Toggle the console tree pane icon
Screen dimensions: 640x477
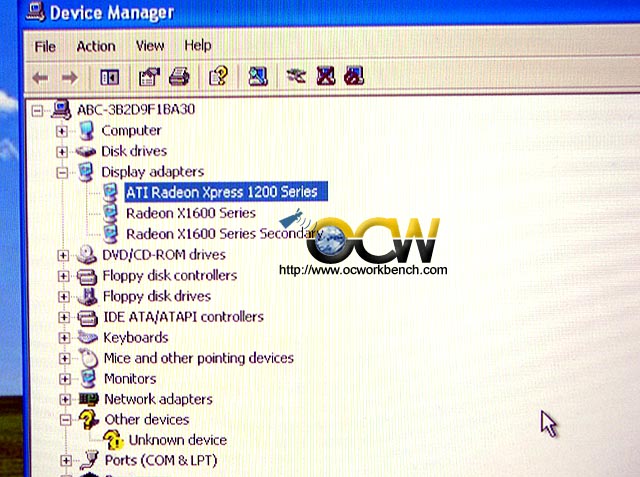(109, 77)
